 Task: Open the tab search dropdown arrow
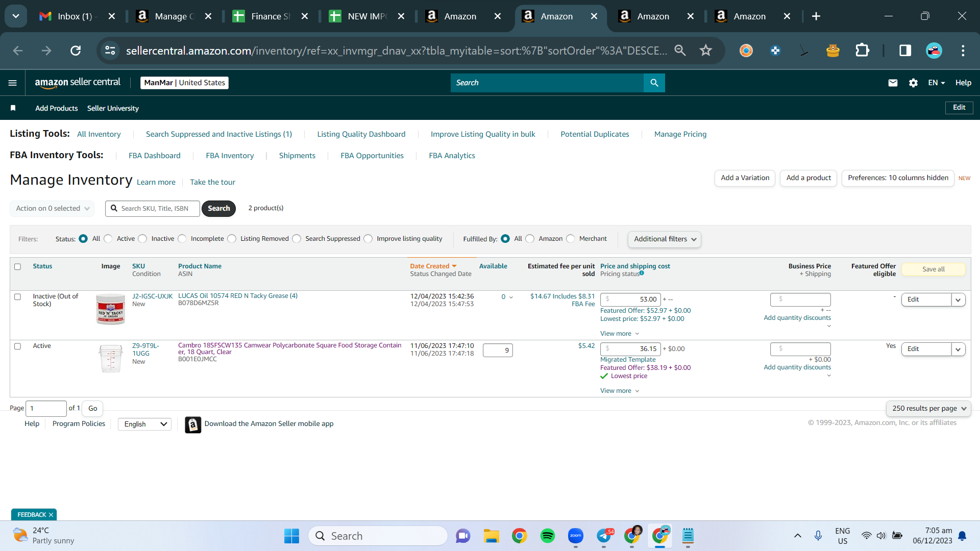click(x=16, y=16)
